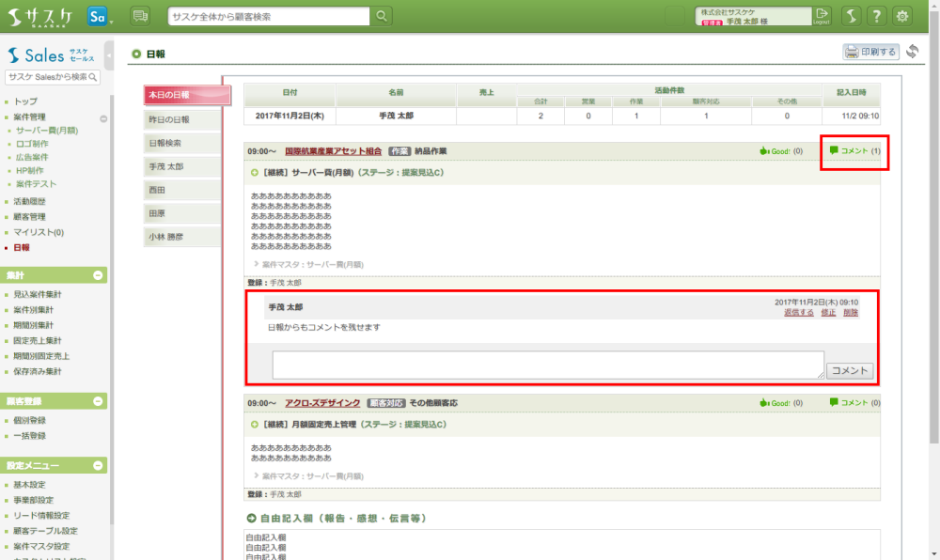This screenshot has width=940, height=560.
Task: Click the Logout icon
Action: [x=822, y=16]
